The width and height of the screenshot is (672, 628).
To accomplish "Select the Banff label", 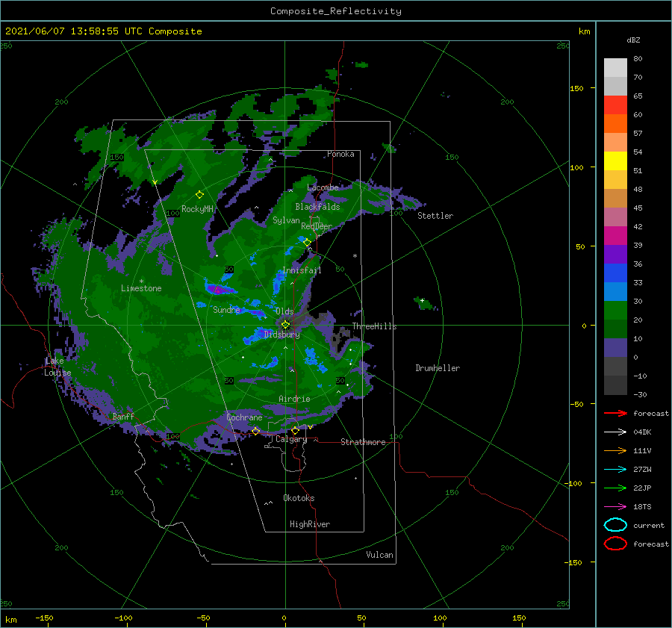I will point(123,416).
